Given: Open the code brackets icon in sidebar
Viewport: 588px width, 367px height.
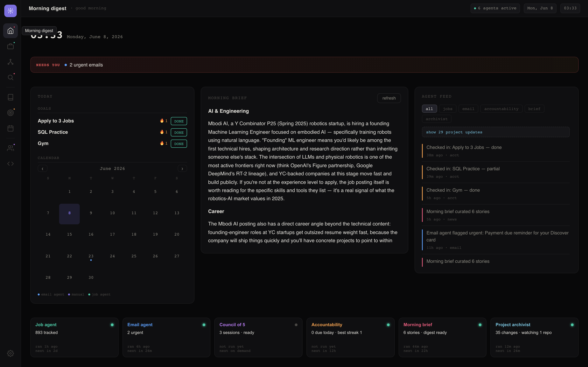Looking at the screenshot, I should pos(10,164).
